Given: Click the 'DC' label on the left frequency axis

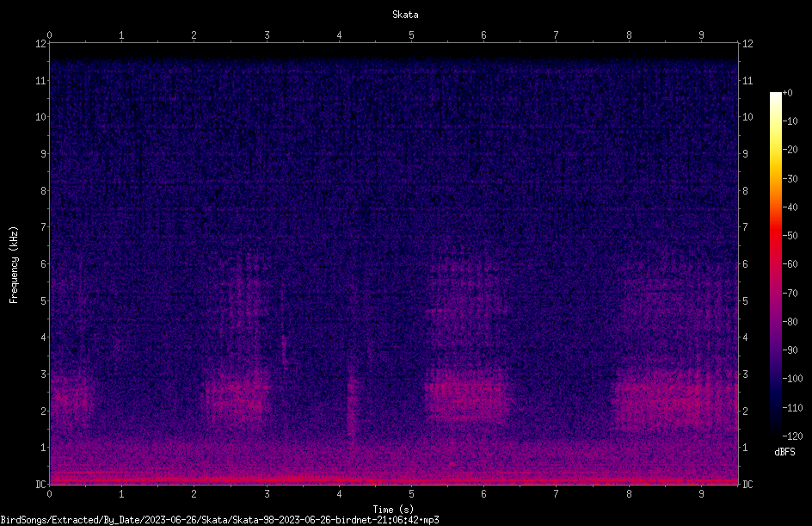Looking at the screenshot, I should (40, 484).
